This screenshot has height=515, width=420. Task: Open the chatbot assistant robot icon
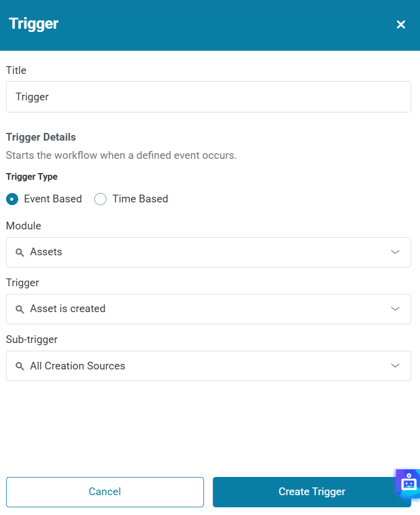point(408,483)
